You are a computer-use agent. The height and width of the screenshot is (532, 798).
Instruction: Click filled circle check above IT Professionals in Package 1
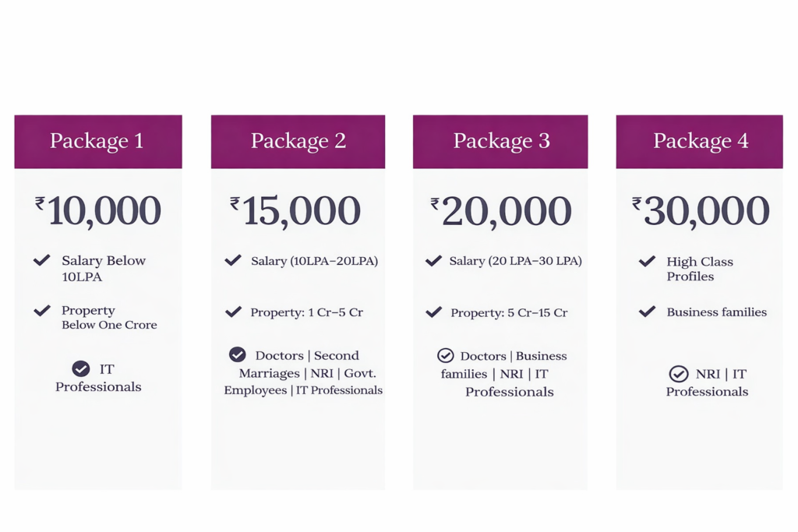(x=80, y=368)
